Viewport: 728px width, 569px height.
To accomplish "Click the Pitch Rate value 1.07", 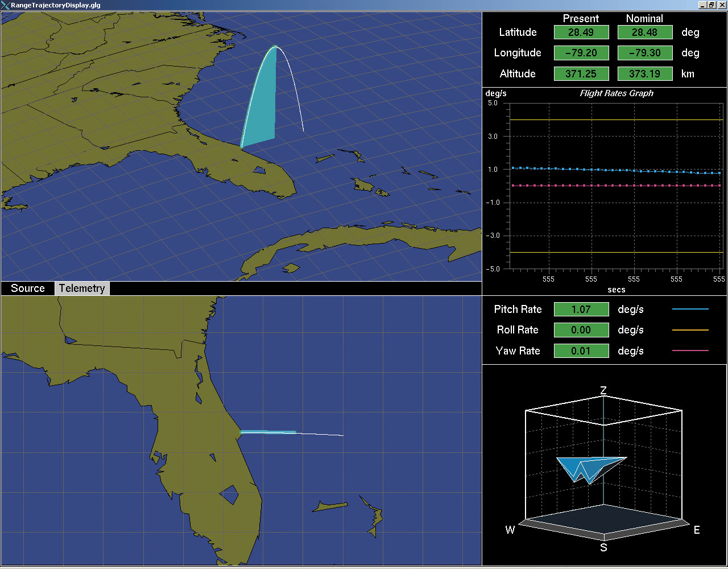I will click(581, 310).
